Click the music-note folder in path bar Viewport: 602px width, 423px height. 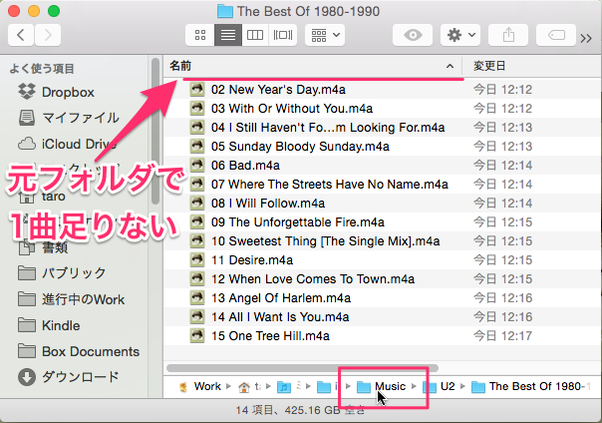pos(284,387)
